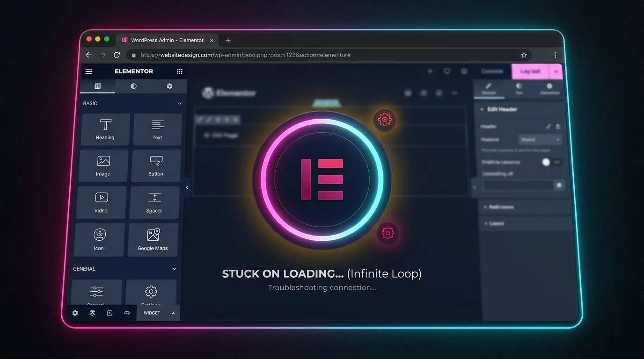
Task: Collapse the Edit Header section
Action: click(482, 109)
